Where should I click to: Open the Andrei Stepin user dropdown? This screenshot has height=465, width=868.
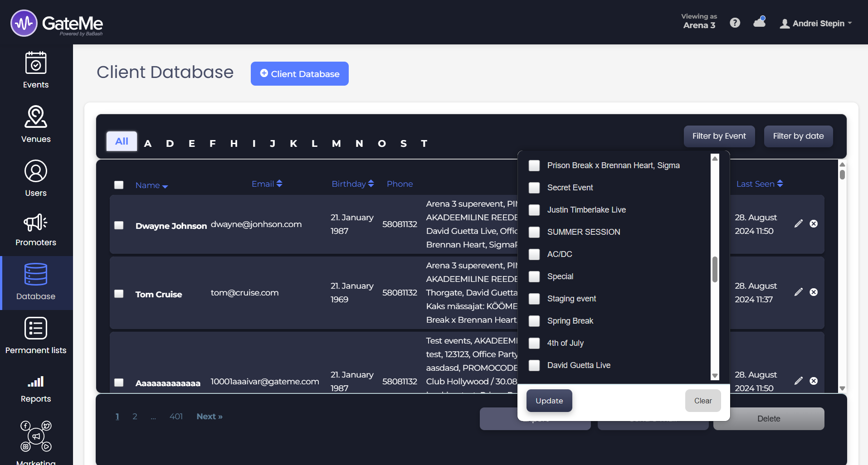815,24
